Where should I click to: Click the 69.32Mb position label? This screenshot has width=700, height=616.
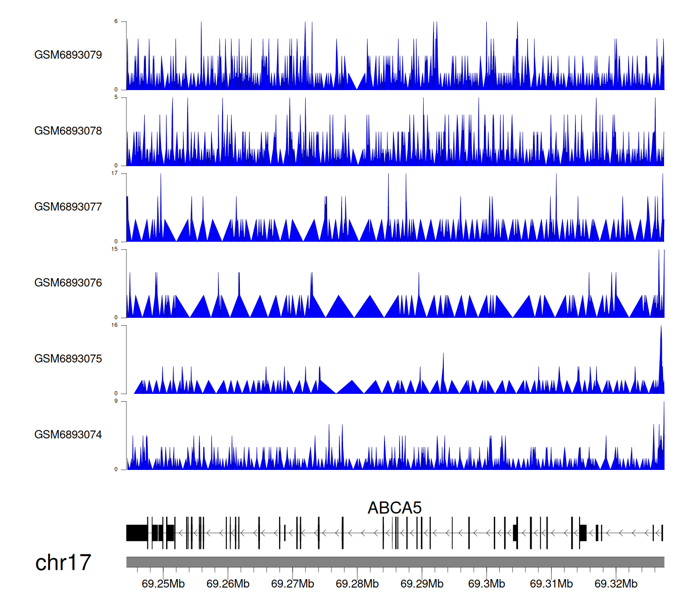tap(616, 584)
